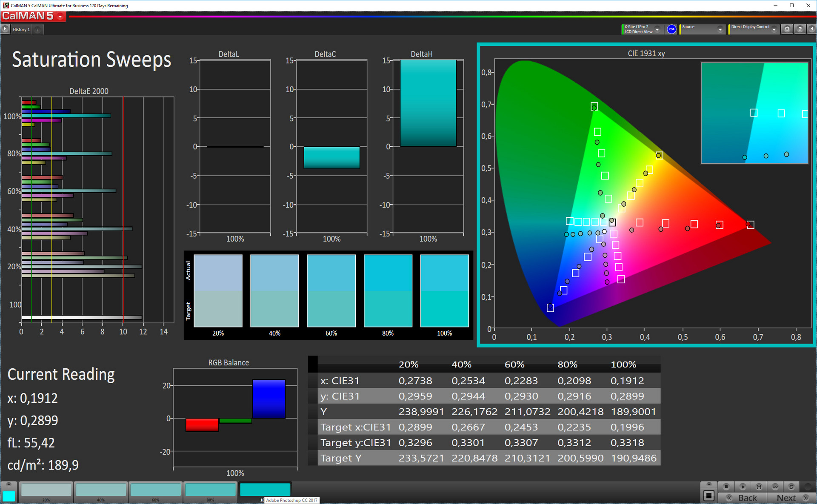Screen dimensions: 817x504
Task: Open the Source dropdown
Action: [x=720, y=29]
